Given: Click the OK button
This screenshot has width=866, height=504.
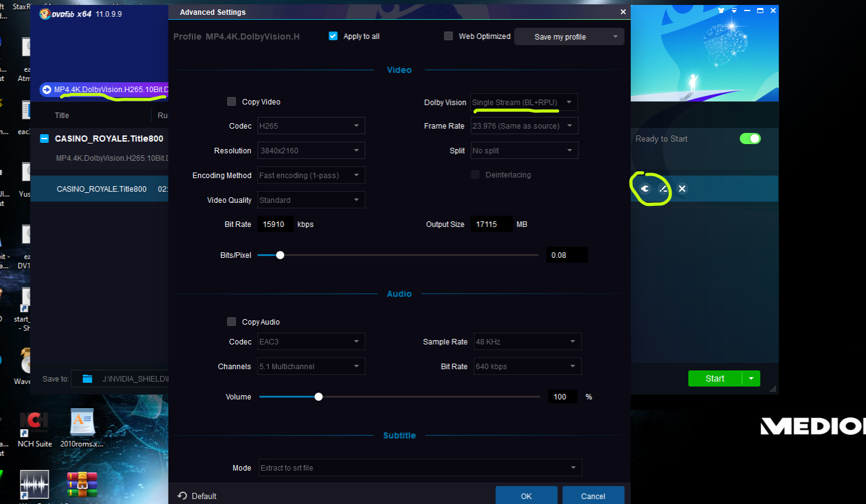Looking at the screenshot, I should click(x=526, y=496).
